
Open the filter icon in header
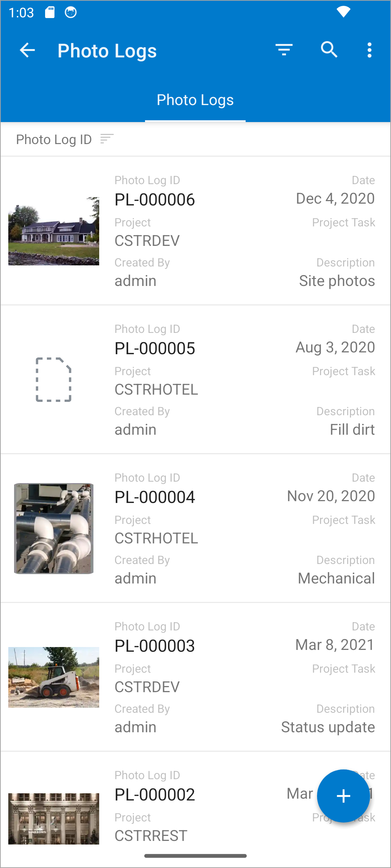pyautogui.click(x=284, y=50)
